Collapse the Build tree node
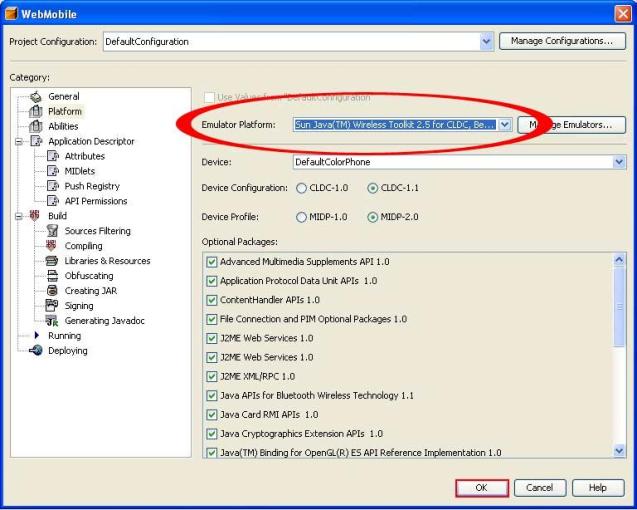This screenshot has height=510, width=637. 19,216
